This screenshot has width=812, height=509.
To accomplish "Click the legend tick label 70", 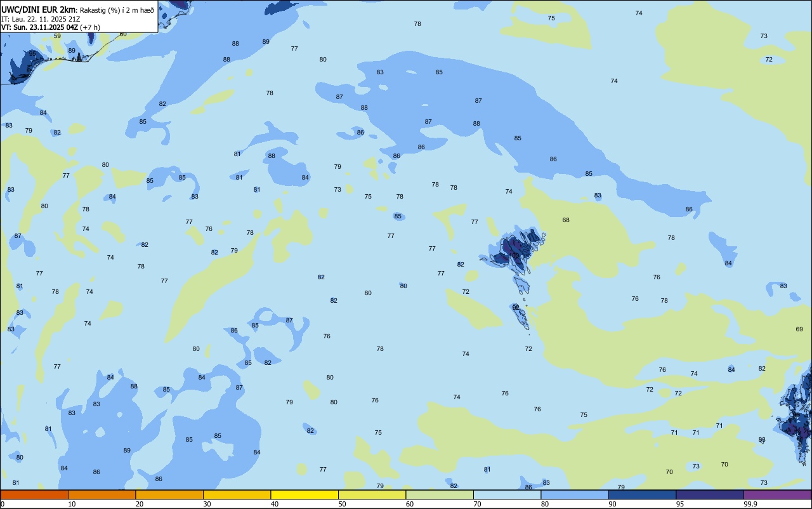I will click(477, 504).
